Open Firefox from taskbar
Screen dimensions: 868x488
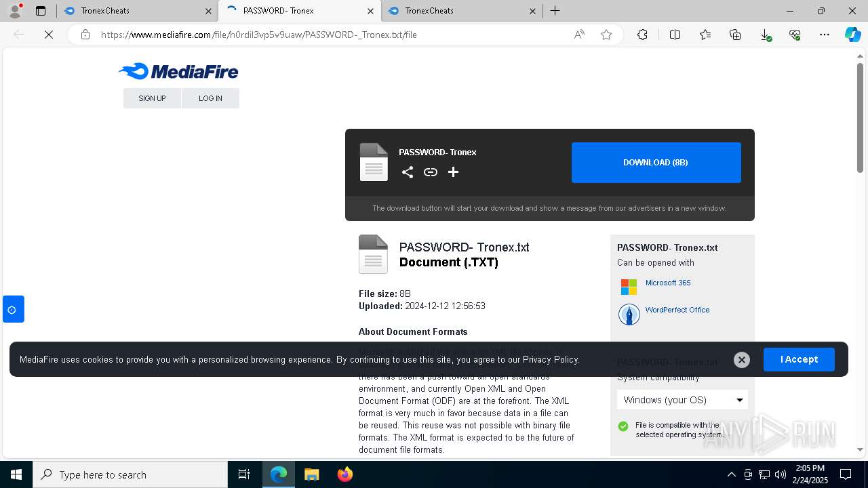pos(344,474)
